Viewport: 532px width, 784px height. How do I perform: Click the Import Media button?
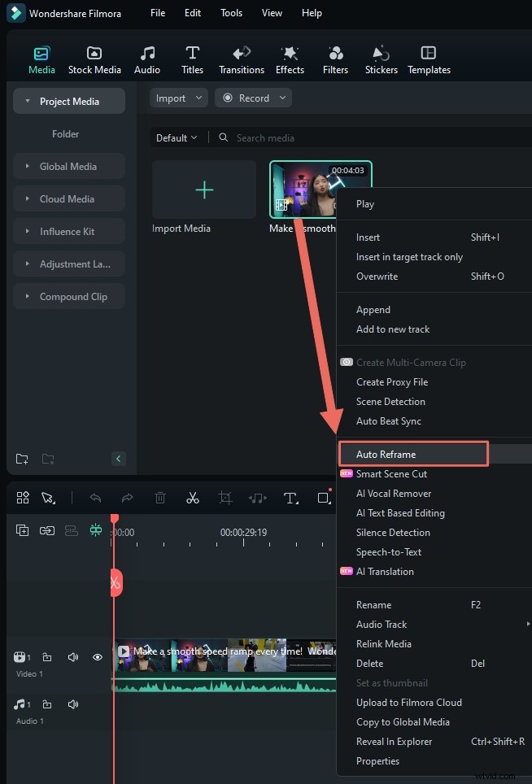(204, 190)
